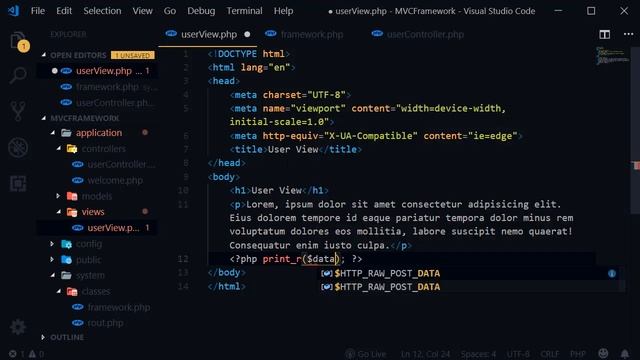Screen dimensions: 640x360
Task: Open the Debug activity bar icon
Action: [x=18, y=147]
